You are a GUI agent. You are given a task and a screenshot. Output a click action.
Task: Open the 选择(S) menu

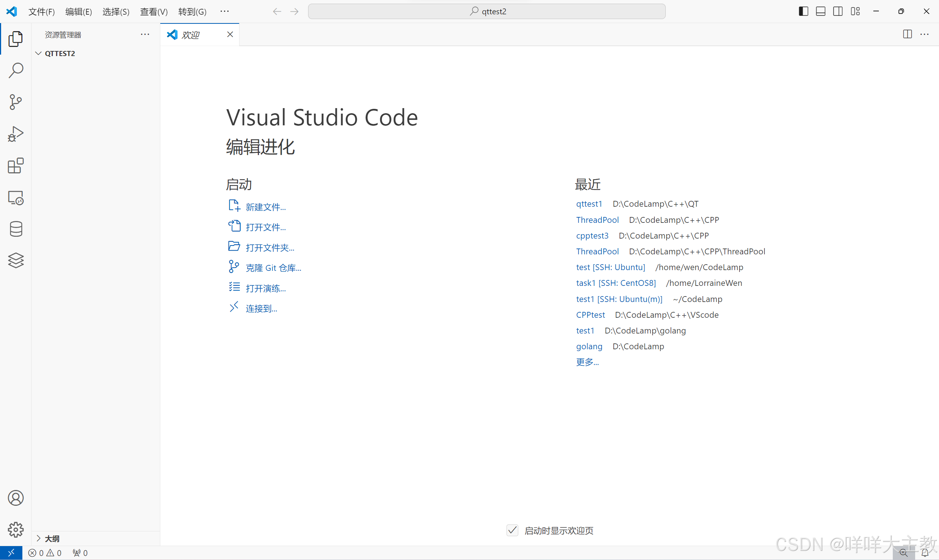point(116,12)
